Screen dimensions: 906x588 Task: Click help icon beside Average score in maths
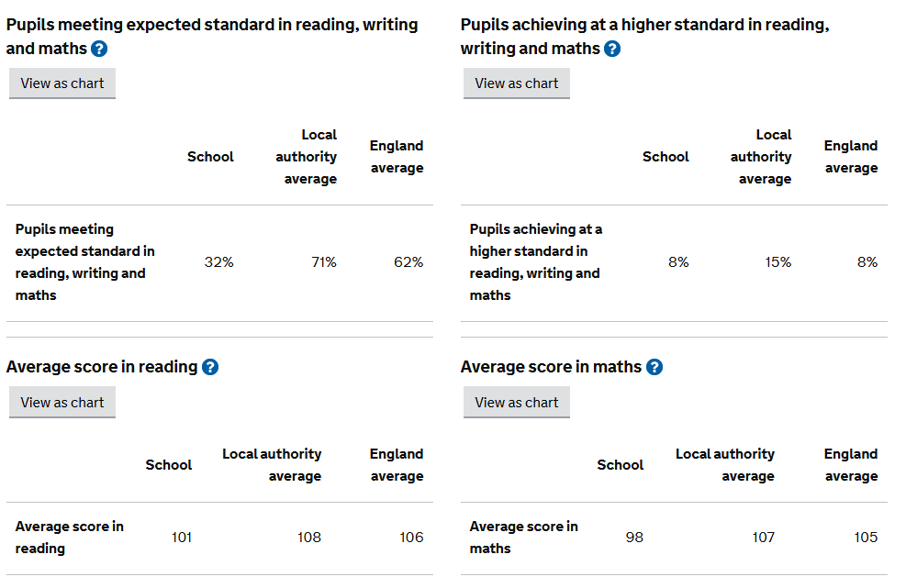pyautogui.click(x=654, y=367)
